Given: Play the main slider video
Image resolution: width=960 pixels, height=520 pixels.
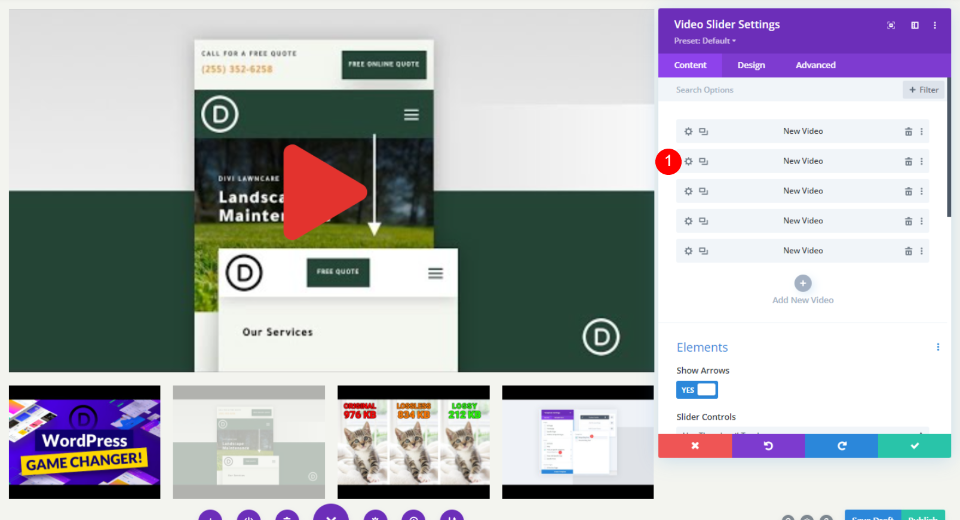Looking at the screenshot, I should (324, 192).
